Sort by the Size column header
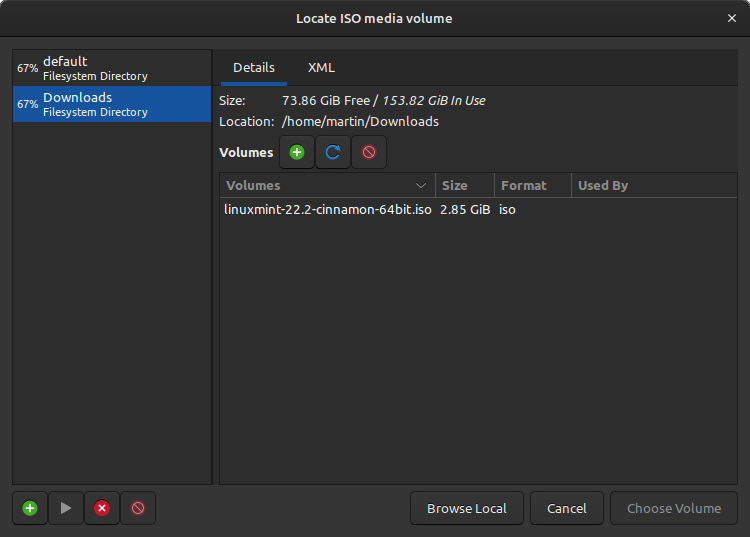Screen dimensions: 750x537 tap(464, 185)
